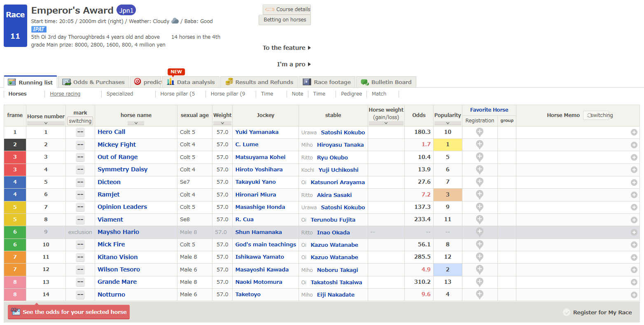The height and width of the screenshot is (325, 644).
Task: Open the Data analysis tab
Action: [x=191, y=82]
